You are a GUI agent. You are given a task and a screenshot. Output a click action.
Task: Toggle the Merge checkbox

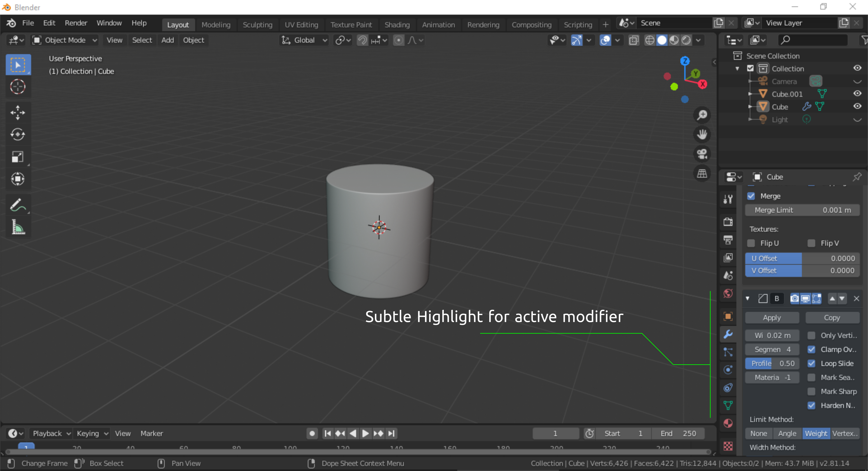[751, 196]
